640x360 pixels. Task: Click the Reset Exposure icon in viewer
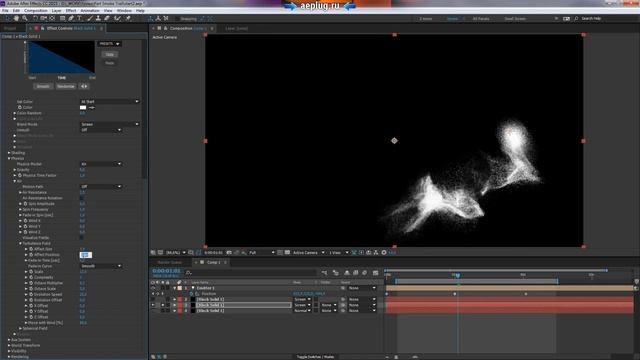pyautogui.click(x=384, y=253)
